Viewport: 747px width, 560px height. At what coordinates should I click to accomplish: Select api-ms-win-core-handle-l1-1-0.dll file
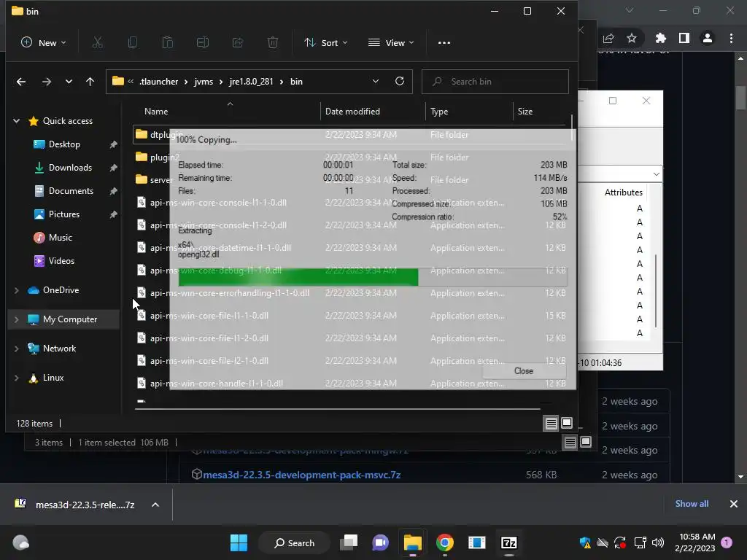[x=217, y=384]
